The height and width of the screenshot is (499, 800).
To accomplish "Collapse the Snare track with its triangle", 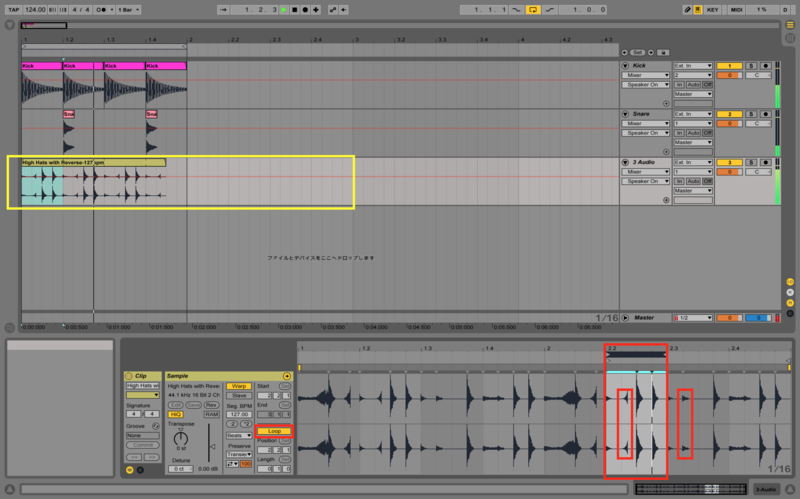I will (625, 114).
